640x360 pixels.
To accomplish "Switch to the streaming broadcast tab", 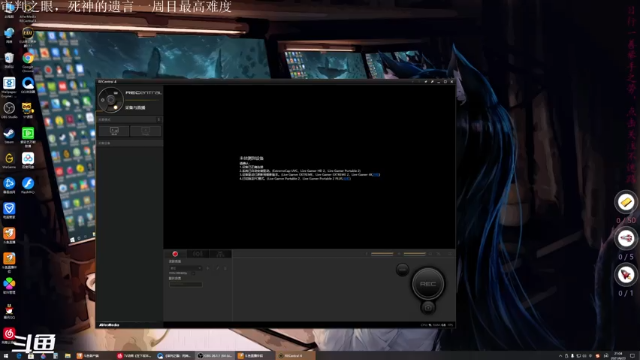I will [x=198, y=254].
